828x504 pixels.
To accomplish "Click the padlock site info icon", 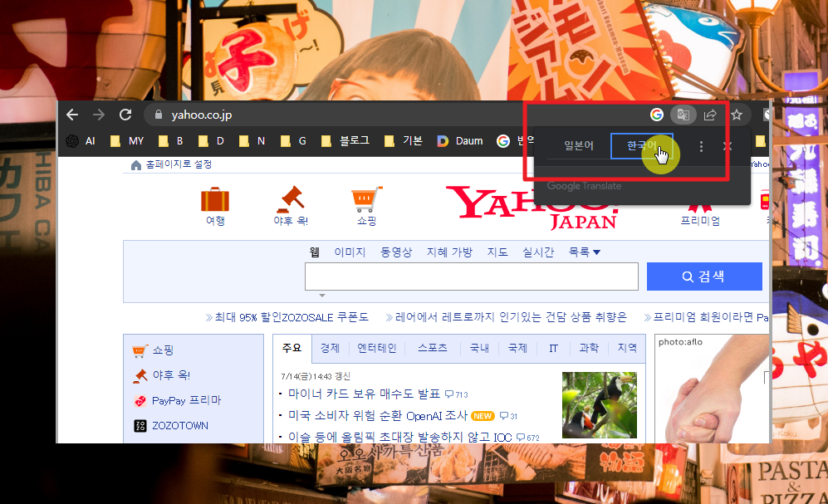I will click(x=158, y=115).
